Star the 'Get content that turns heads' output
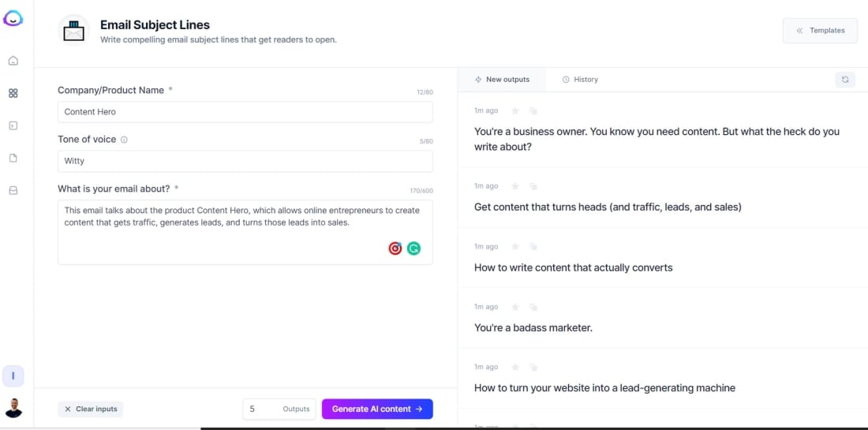This screenshot has height=430, width=868. point(515,186)
